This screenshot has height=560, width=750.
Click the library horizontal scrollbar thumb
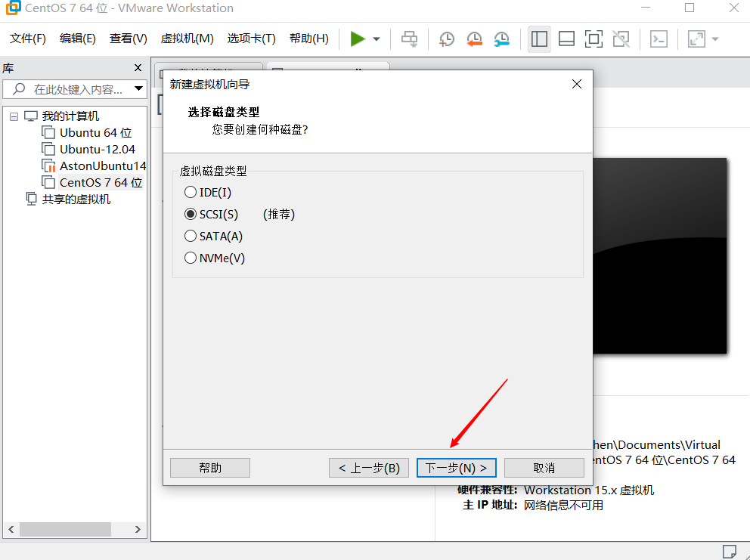coord(66,530)
